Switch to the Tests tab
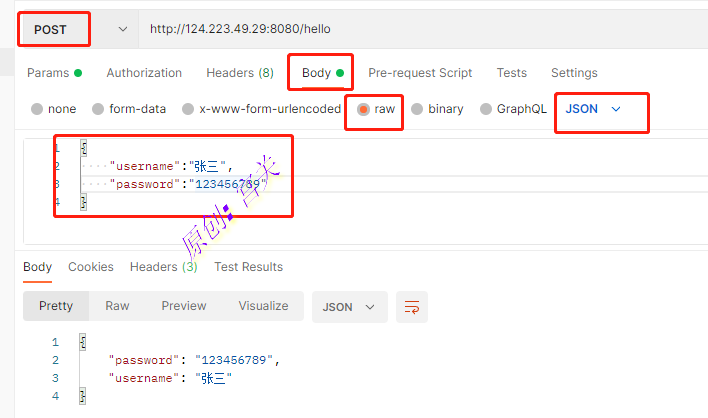The width and height of the screenshot is (708, 418). [x=511, y=73]
